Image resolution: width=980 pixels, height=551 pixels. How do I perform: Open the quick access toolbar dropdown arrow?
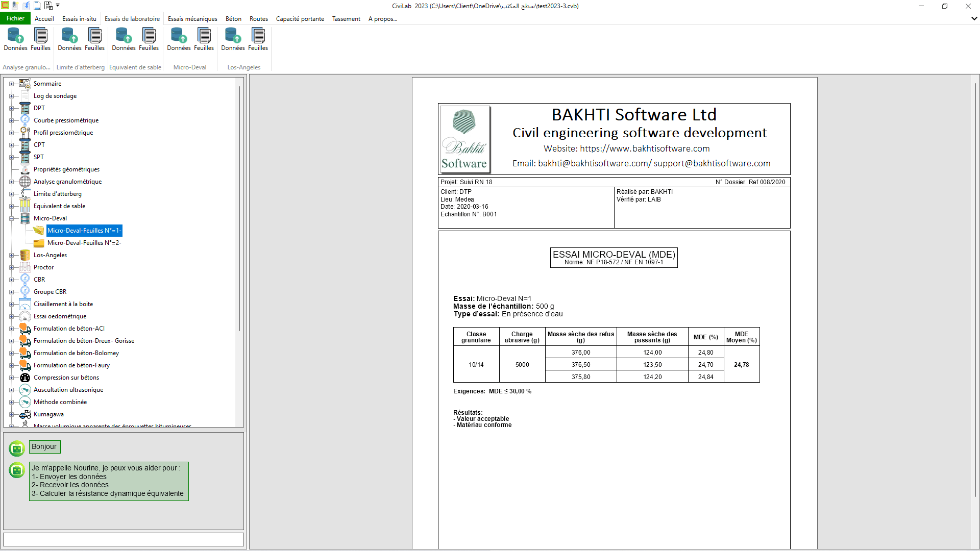pos(58,6)
